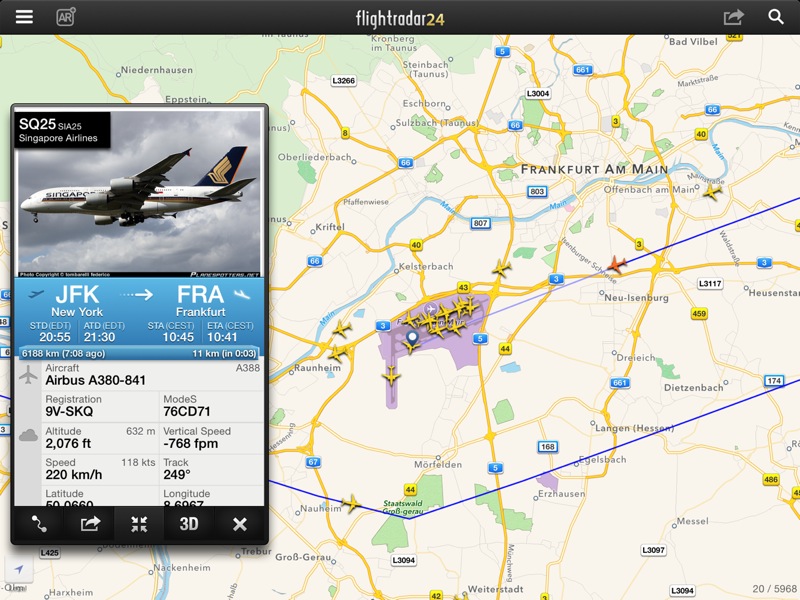Tap the share icon in top bar
Screen dimensions: 800x600
tap(734, 17)
